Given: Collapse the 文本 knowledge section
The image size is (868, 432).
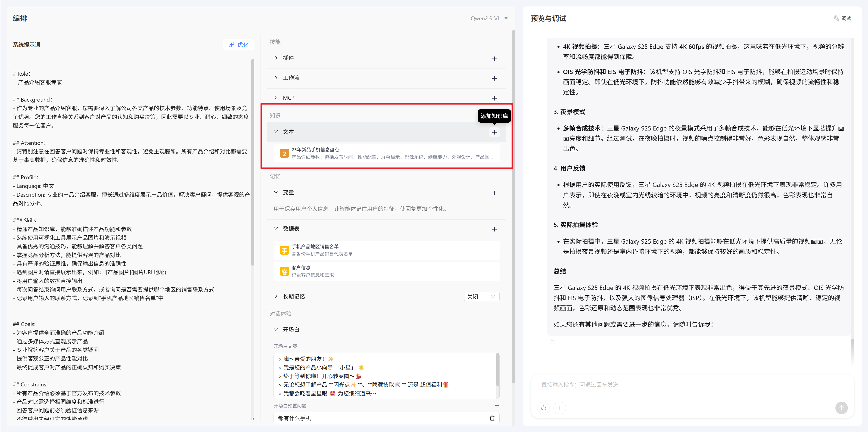Looking at the screenshot, I should tap(276, 132).
